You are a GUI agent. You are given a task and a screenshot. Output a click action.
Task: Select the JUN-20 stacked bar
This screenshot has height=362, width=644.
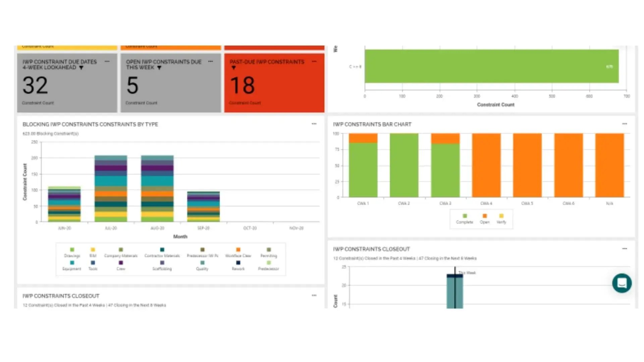(x=64, y=204)
